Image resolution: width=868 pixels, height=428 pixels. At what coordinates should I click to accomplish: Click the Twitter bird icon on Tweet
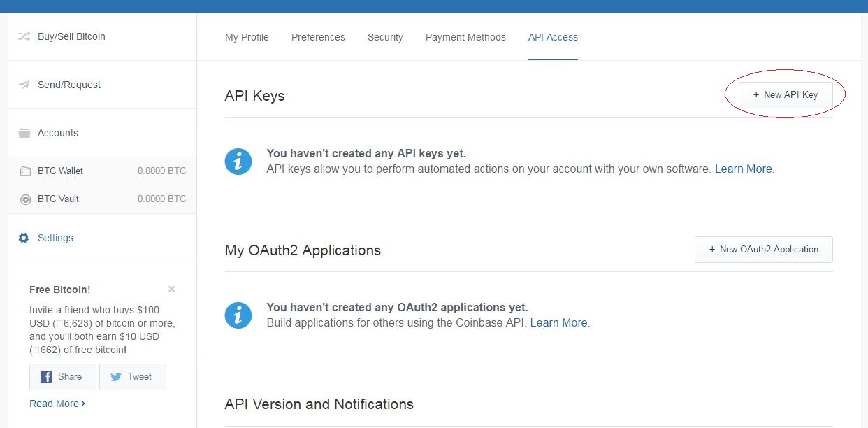[x=116, y=377]
